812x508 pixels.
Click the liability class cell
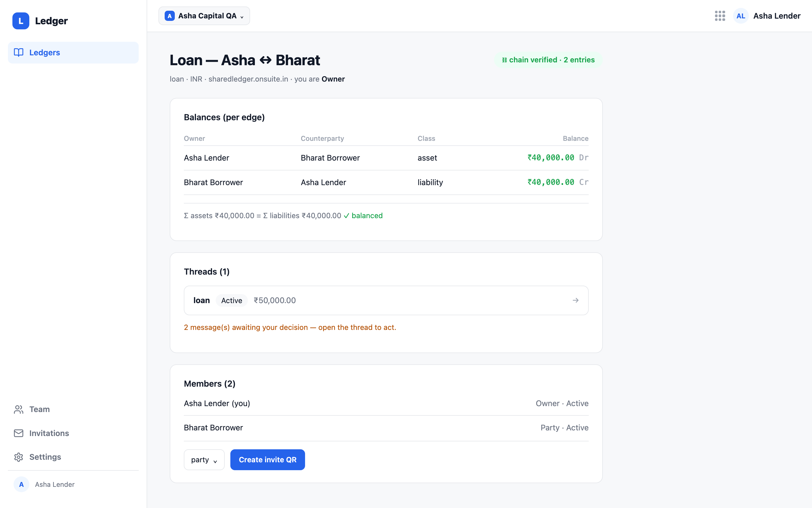(430, 182)
